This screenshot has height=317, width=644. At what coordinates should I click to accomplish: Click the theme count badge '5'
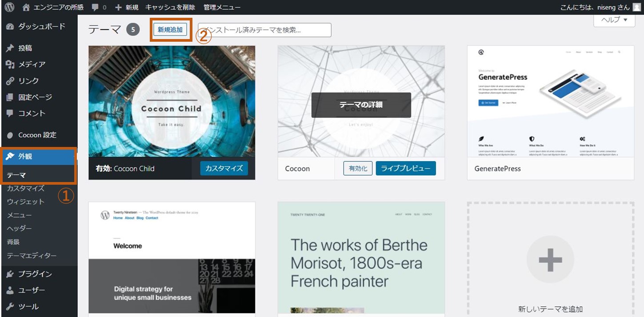point(133,30)
